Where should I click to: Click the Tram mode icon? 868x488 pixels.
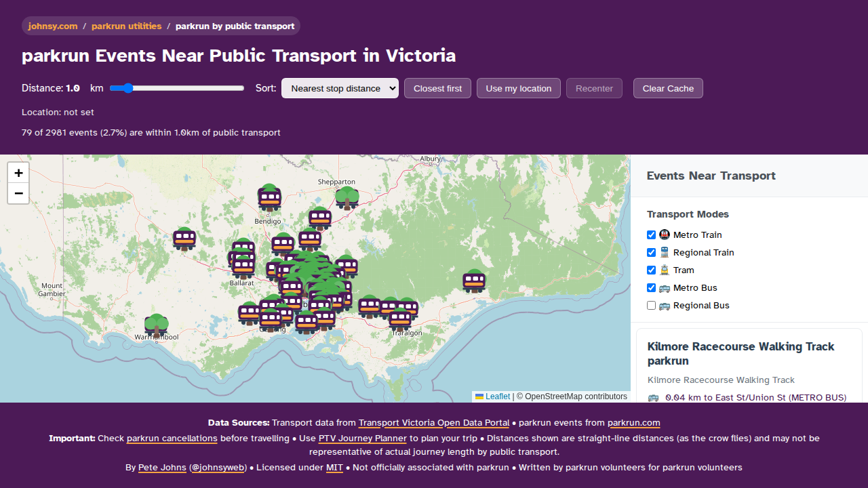[x=665, y=270]
